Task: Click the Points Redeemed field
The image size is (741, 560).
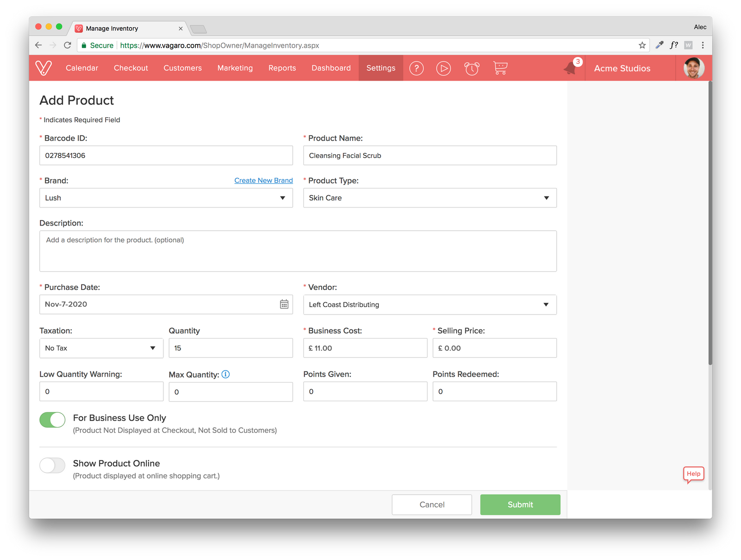Action: tap(495, 391)
